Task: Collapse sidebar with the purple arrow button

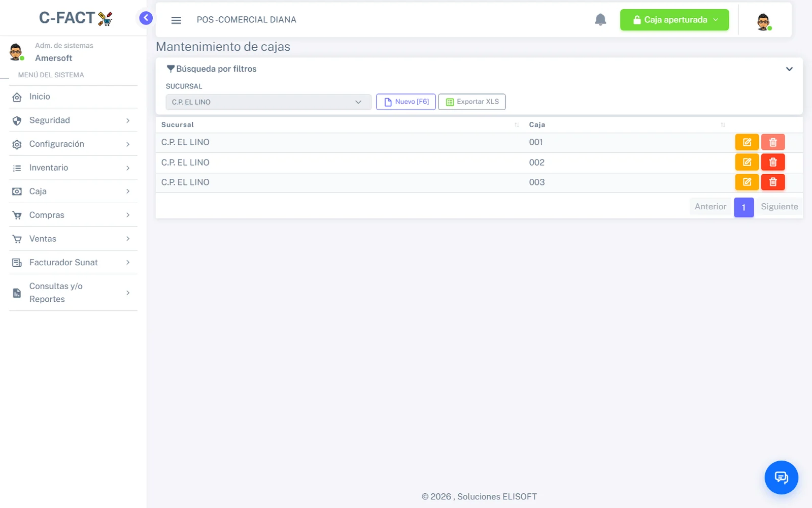Action: 146,18
